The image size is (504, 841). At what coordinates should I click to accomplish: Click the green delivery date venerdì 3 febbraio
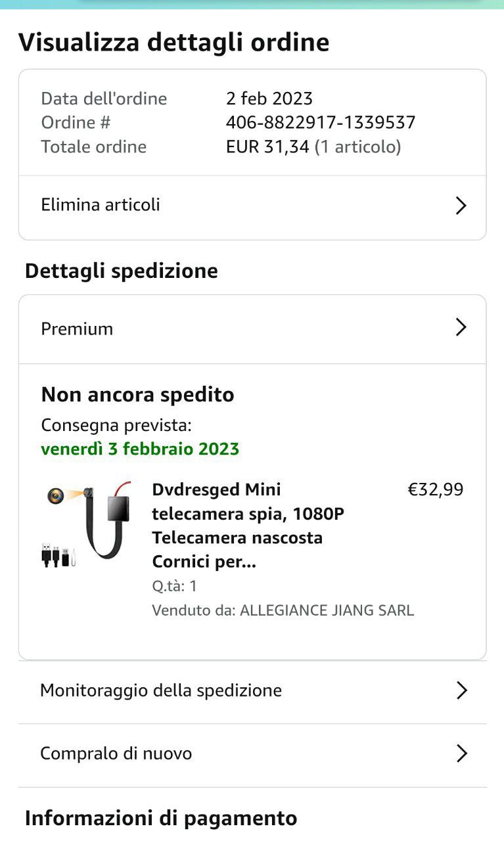coord(140,449)
